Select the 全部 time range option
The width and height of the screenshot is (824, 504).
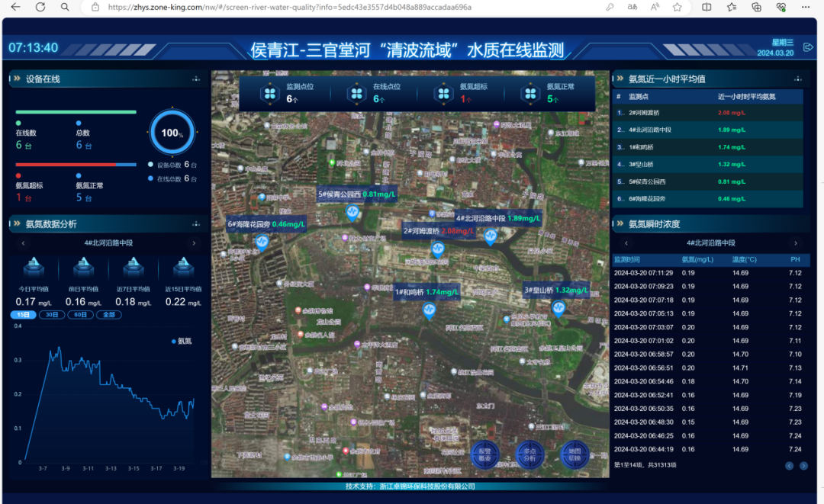[107, 314]
